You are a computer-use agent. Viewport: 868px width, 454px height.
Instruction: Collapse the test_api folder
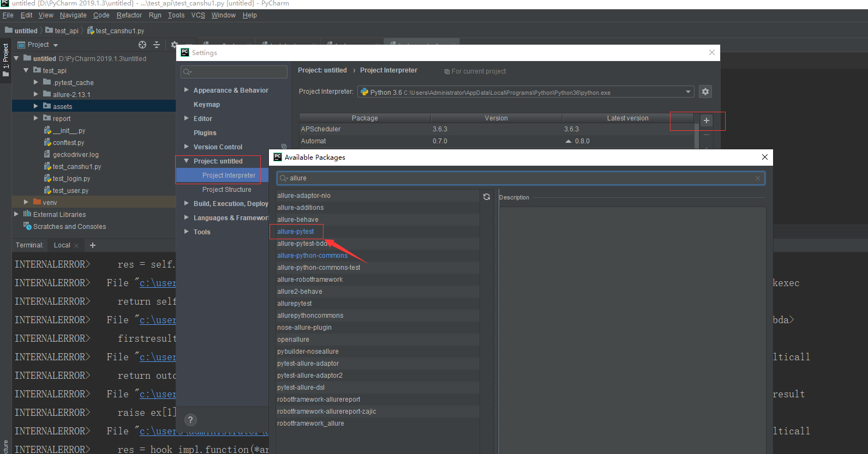(26, 70)
